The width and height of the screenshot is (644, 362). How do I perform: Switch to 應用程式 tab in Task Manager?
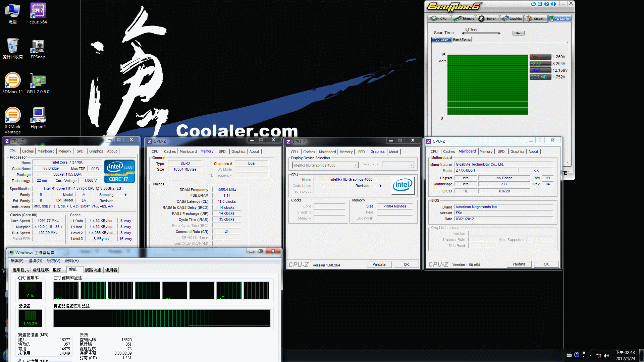(21, 270)
